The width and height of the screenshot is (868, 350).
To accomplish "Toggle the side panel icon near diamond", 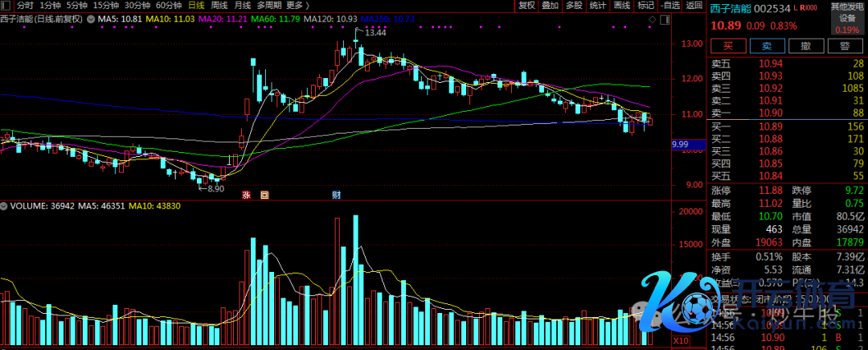I will (663, 27).
